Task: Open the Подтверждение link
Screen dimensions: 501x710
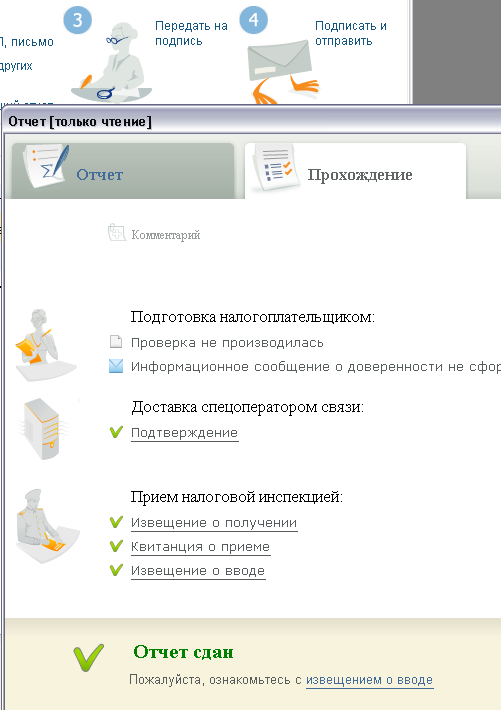Action: pyautogui.click(x=184, y=433)
